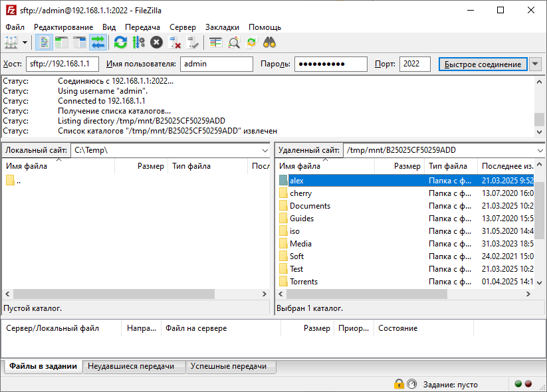The image size is (547, 392).
Task: Open the quick connect history dropdown
Action: pyautogui.click(x=536, y=64)
